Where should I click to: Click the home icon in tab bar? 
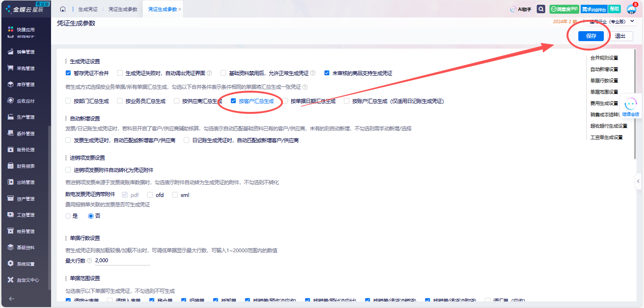click(x=63, y=9)
